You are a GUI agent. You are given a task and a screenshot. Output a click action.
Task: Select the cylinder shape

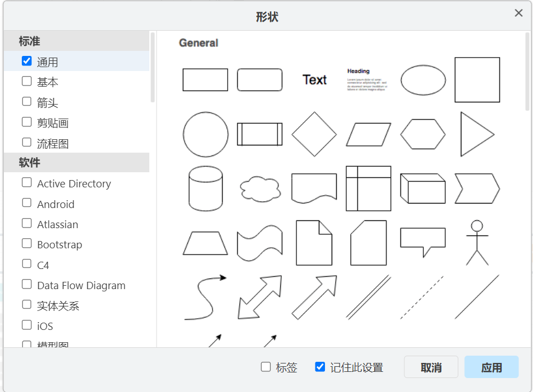tap(205, 188)
